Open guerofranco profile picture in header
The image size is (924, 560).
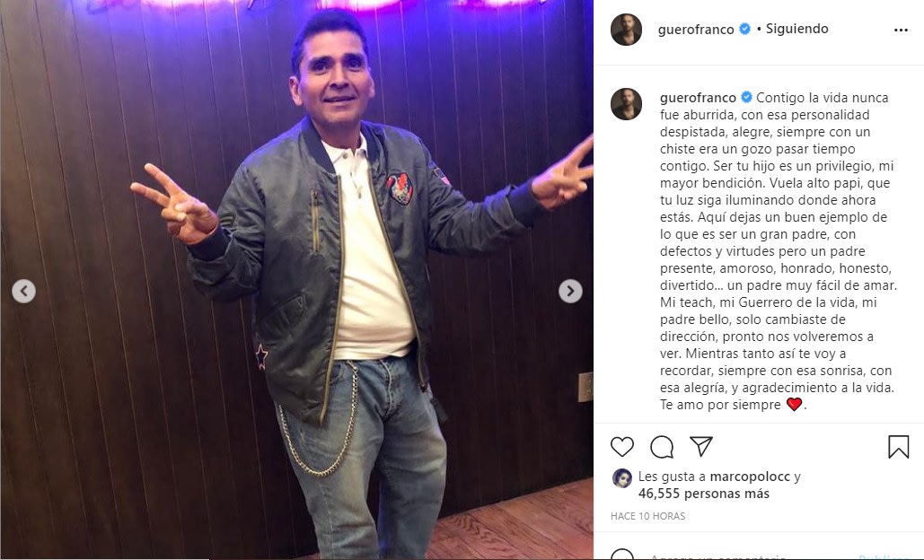coord(626,30)
